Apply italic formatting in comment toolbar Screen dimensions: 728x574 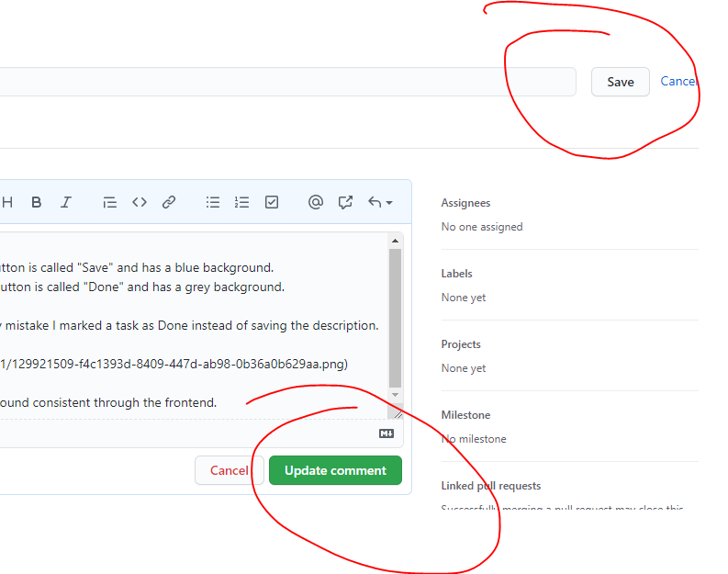pyautogui.click(x=66, y=202)
